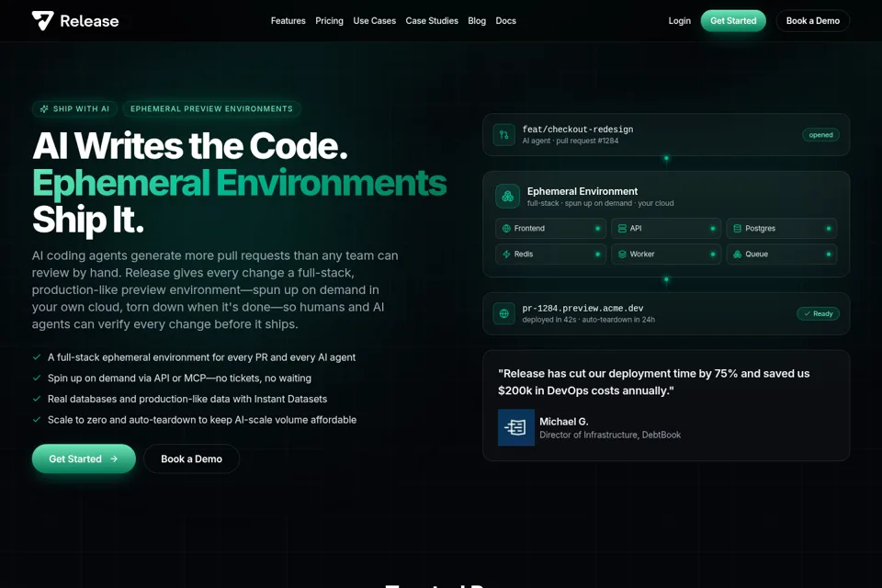Click the Ephemeral Environment card title
The width and height of the screenshot is (882, 588).
582,191
